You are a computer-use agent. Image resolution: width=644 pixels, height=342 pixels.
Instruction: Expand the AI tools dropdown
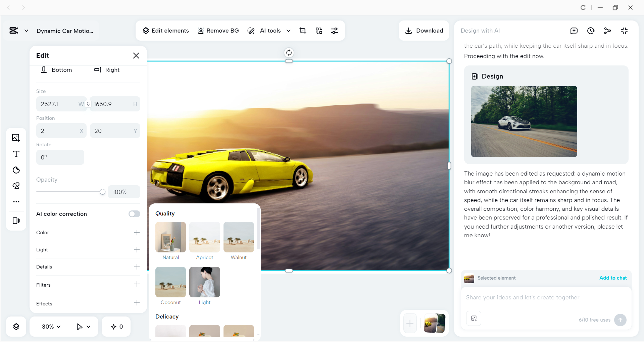[x=289, y=31]
